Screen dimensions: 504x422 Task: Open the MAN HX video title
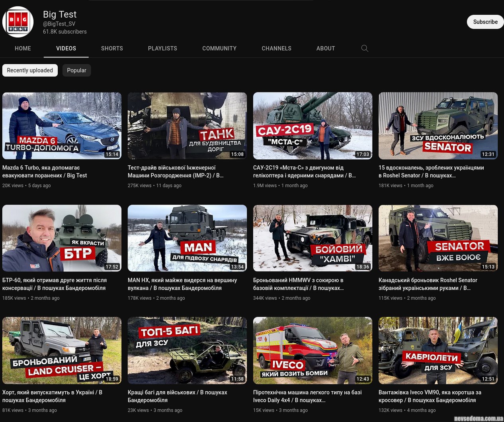pyautogui.click(x=182, y=284)
